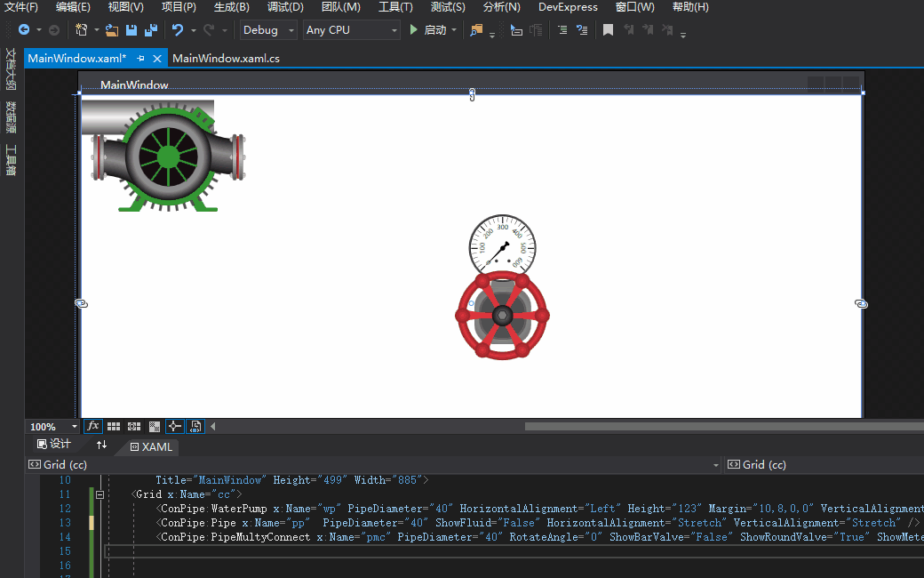The width and height of the screenshot is (924, 578).
Task: Click the Navigate Forward arrow icon
Action: [x=53, y=29]
